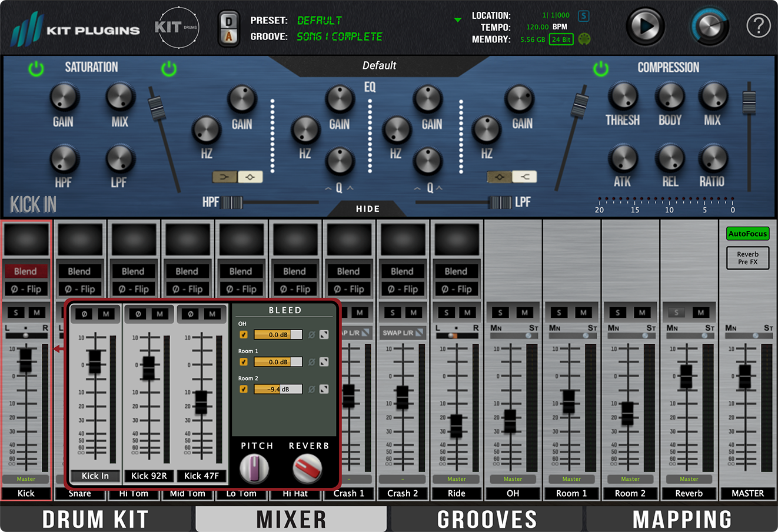The width and height of the screenshot is (778, 532).
Task: Click Reverb Pre FX button
Action: click(x=747, y=258)
